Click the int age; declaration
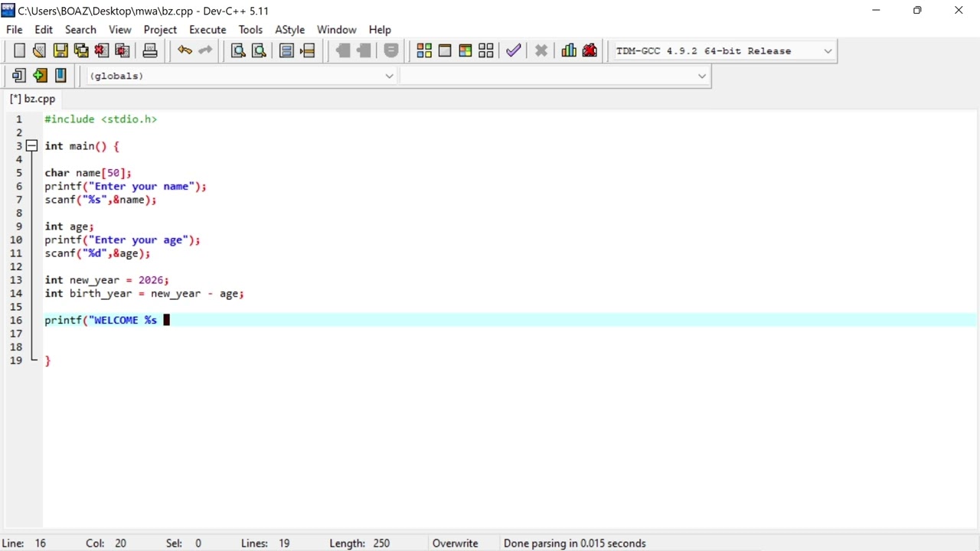The image size is (980, 551). point(69,227)
